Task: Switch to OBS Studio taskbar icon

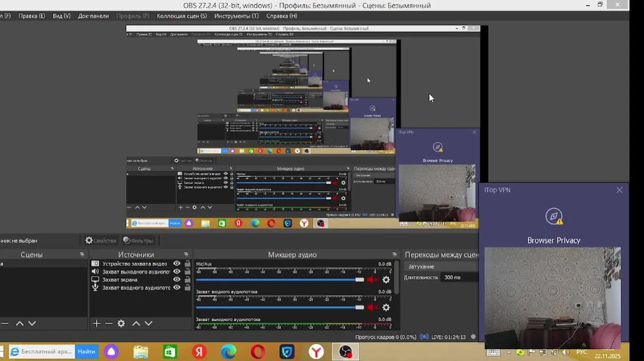Action: click(346, 352)
